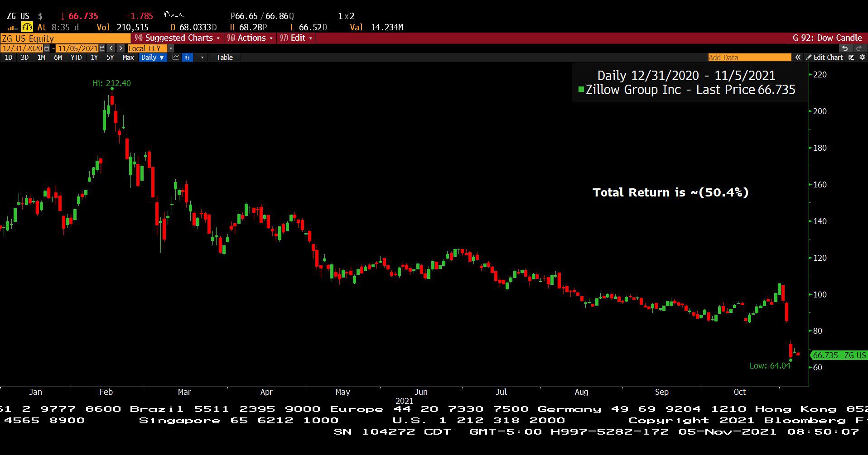Click the P66.65 / 66.86Q bid-ask quote
868x455 pixels.
pos(262,16)
